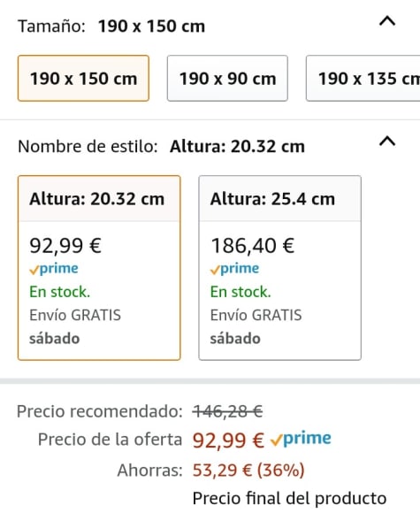Click the 92,99 € price in first card

click(65, 246)
